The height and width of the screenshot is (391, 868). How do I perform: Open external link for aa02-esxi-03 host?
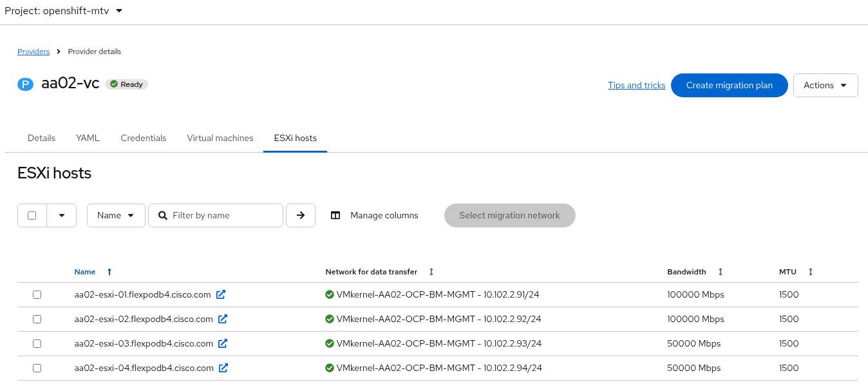tap(223, 343)
